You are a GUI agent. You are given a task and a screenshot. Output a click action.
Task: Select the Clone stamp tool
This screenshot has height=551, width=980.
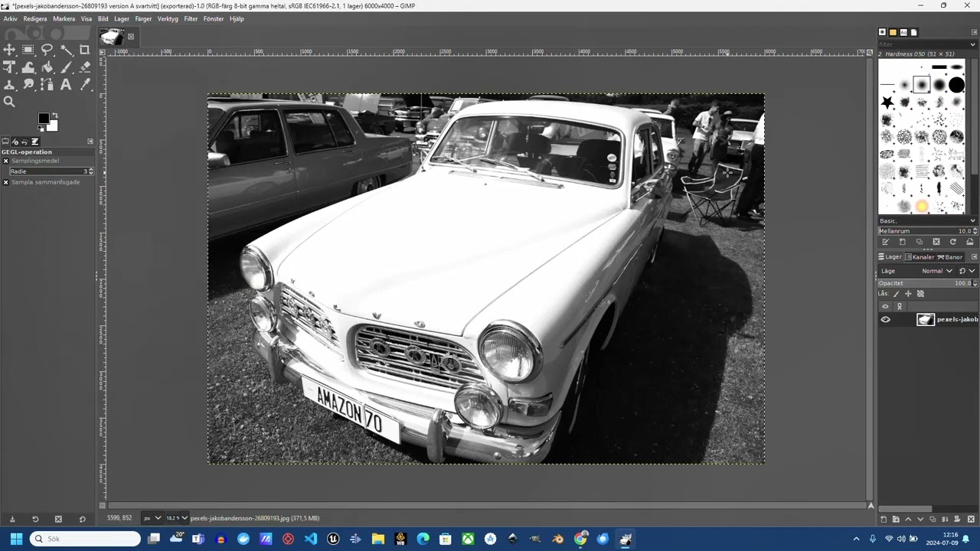point(9,85)
